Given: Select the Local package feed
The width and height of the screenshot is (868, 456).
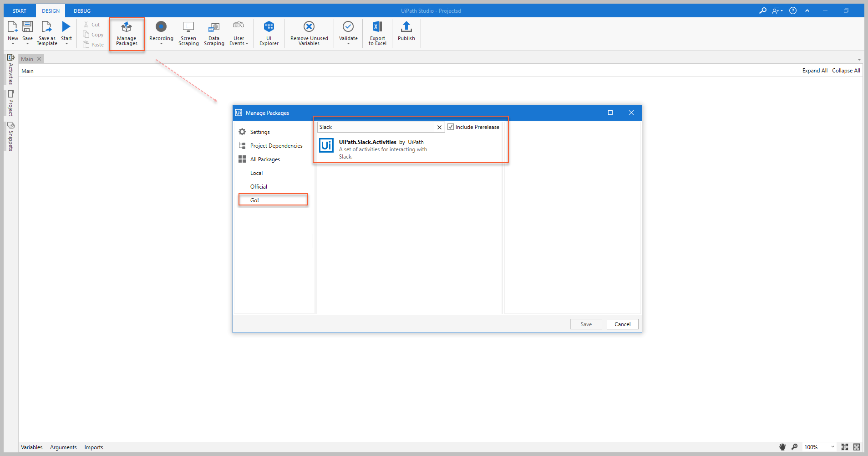Looking at the screenshot, I should pyautogui.click(x=257, y=173).
